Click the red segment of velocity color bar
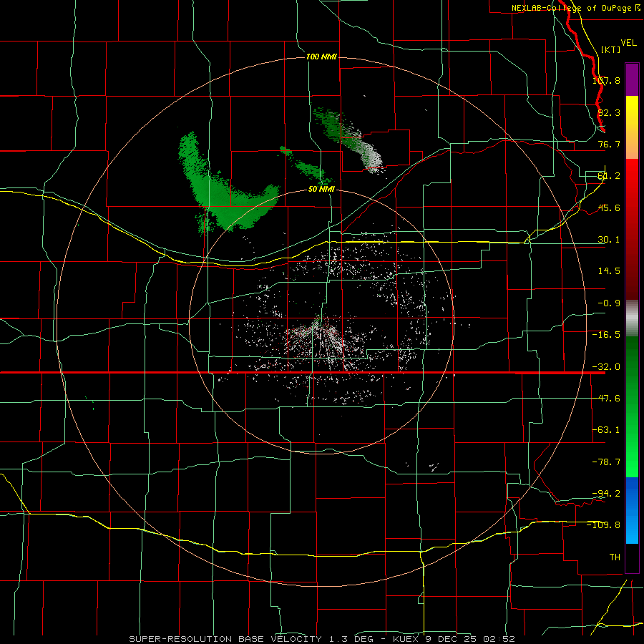 tap(632, 229)
